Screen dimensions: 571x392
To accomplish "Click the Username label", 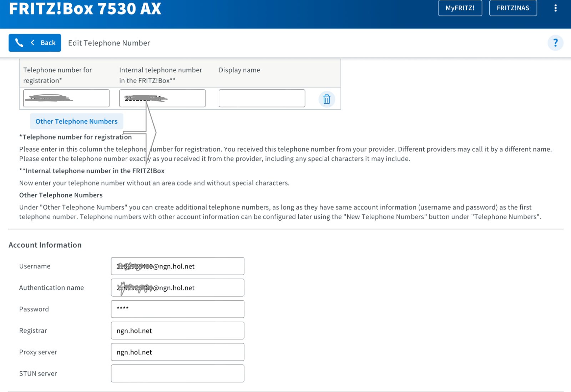I will [x=35, y=266].
